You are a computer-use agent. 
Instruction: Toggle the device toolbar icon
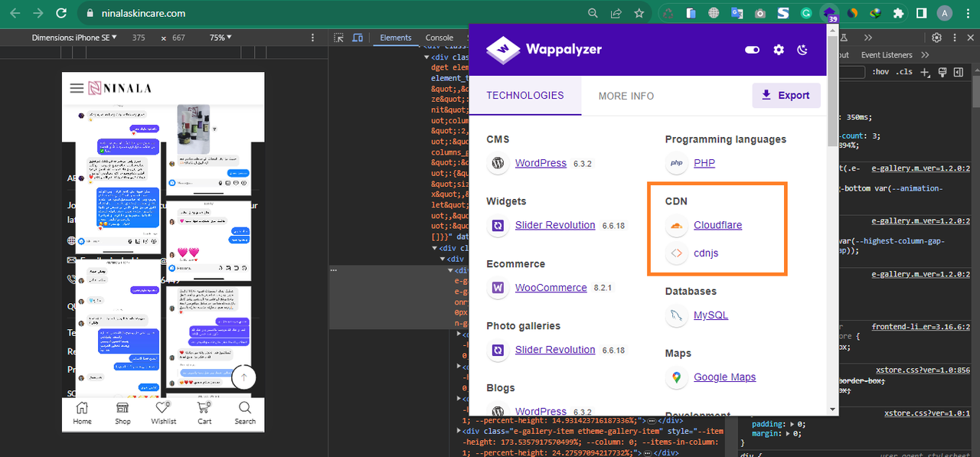tap(358, 38)
